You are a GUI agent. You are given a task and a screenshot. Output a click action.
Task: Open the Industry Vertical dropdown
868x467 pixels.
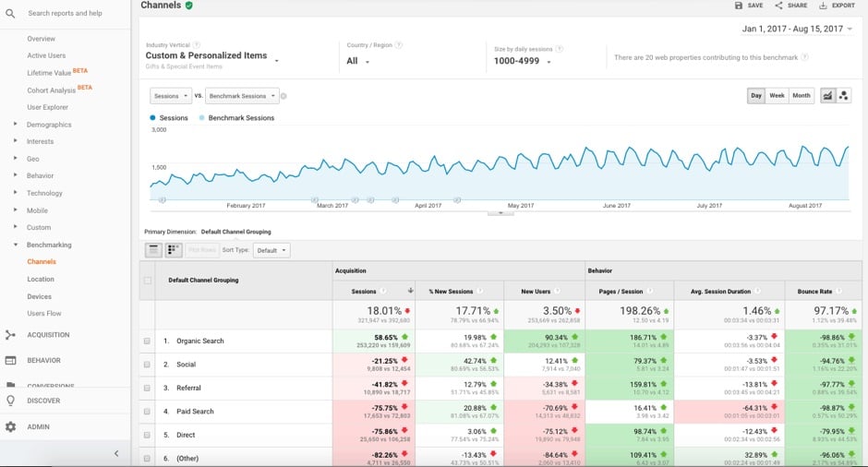(x=212, y=56)
